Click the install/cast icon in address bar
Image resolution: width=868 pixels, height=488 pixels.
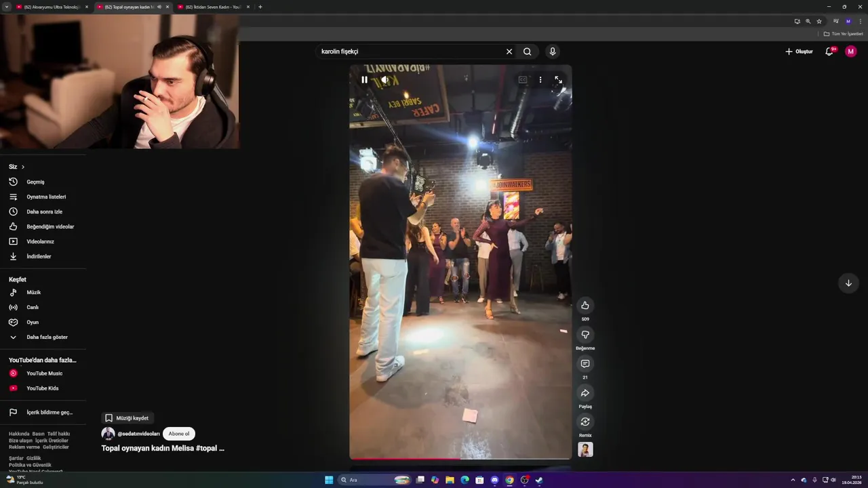click(x=797, y=21)
